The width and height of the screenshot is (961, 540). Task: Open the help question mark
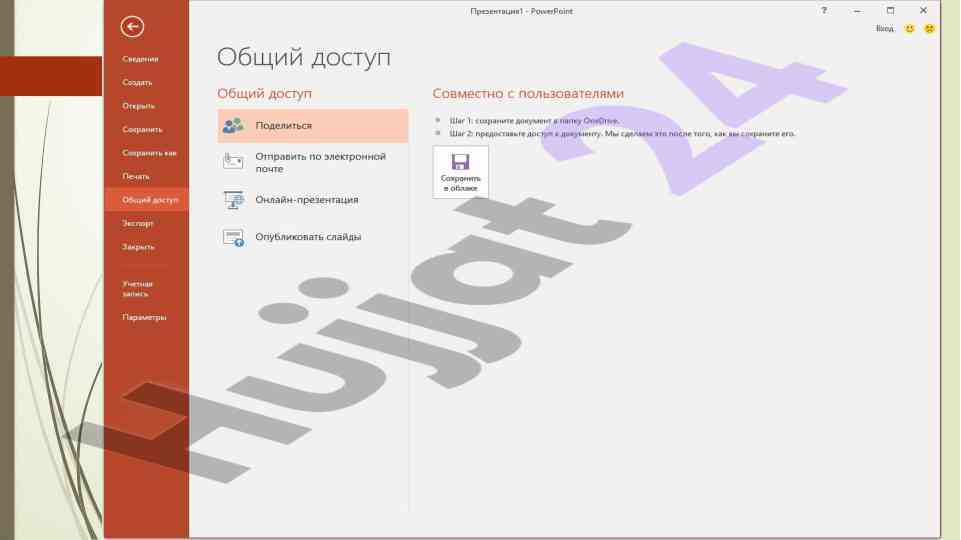click(824, 10)
